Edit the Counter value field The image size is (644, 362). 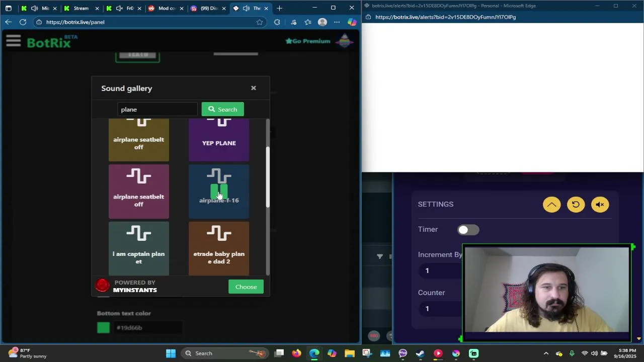(440, 309)
